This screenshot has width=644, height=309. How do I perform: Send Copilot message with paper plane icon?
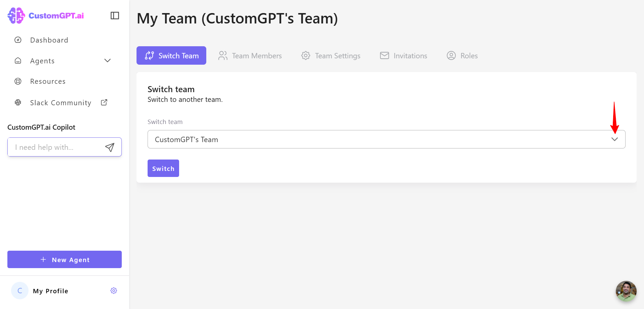pos(110,147)
